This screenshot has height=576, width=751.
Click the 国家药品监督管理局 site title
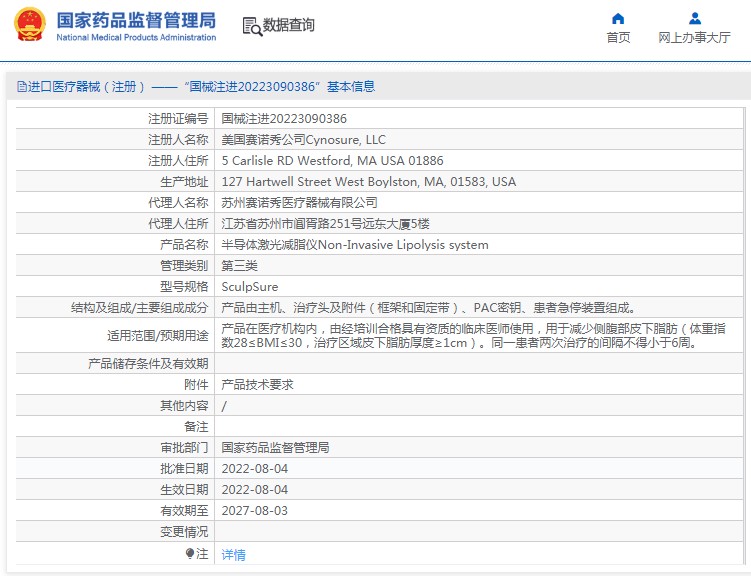136,19
